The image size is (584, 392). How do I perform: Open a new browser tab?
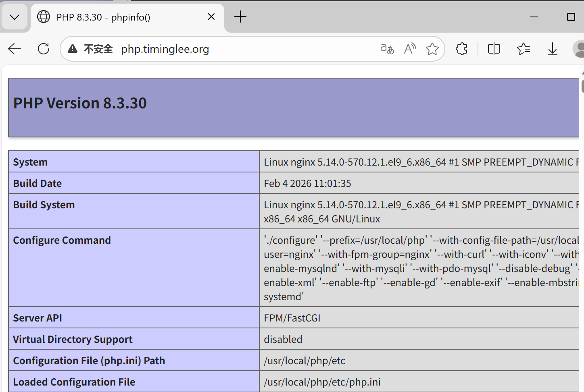pos(240,17)
